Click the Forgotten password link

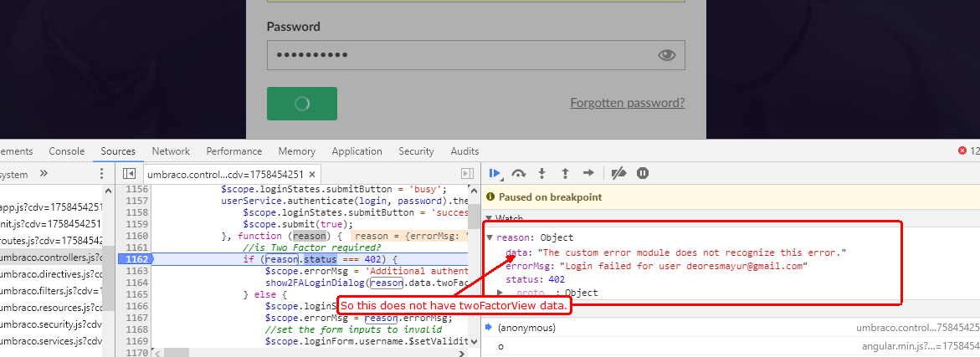pos(628,103)
